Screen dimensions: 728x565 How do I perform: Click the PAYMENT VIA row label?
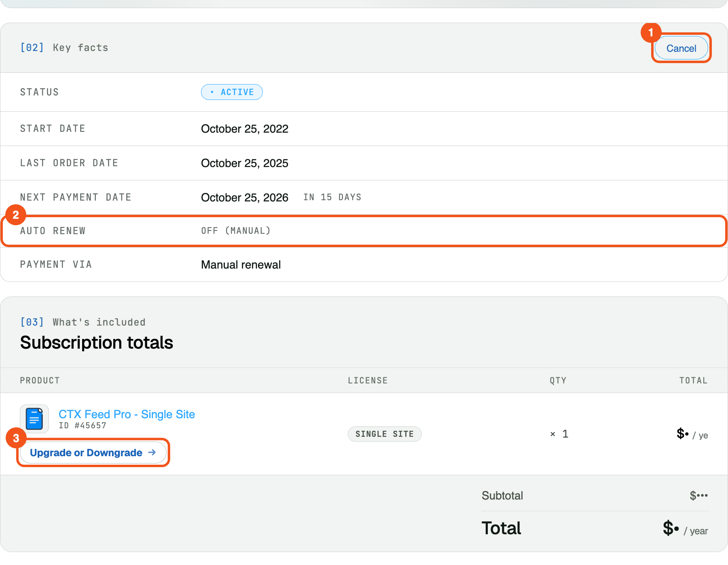click(56, 264)
